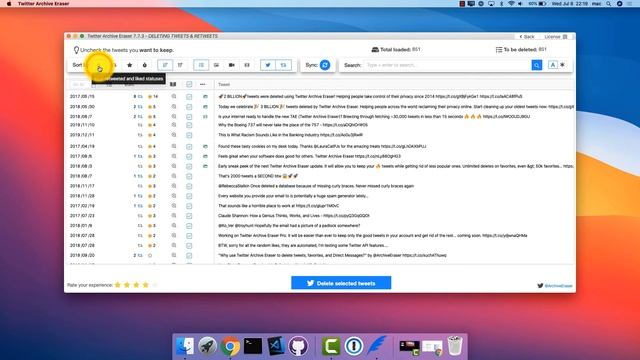Open the Apple menu
640x360 pixels.
click(x=9, y=3)
